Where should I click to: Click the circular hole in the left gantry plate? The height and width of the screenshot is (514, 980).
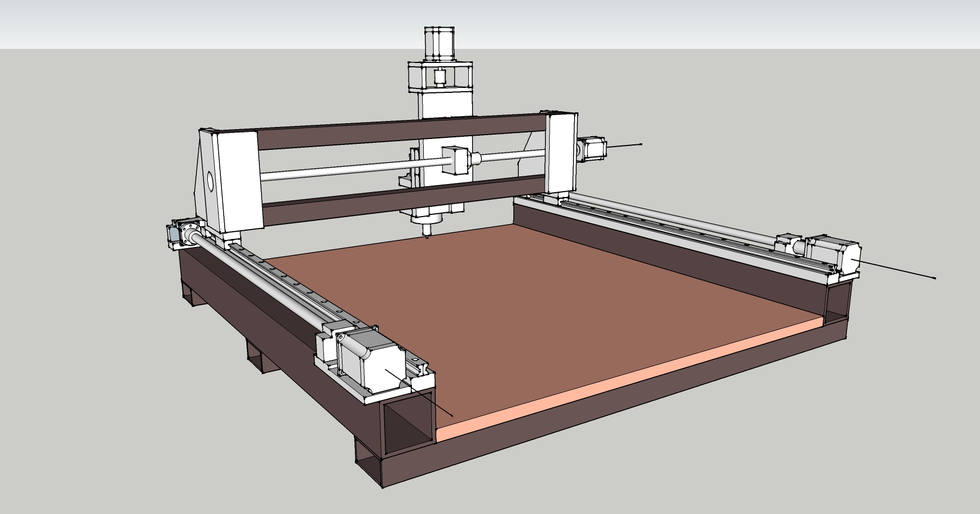click(x=210, y=181)
